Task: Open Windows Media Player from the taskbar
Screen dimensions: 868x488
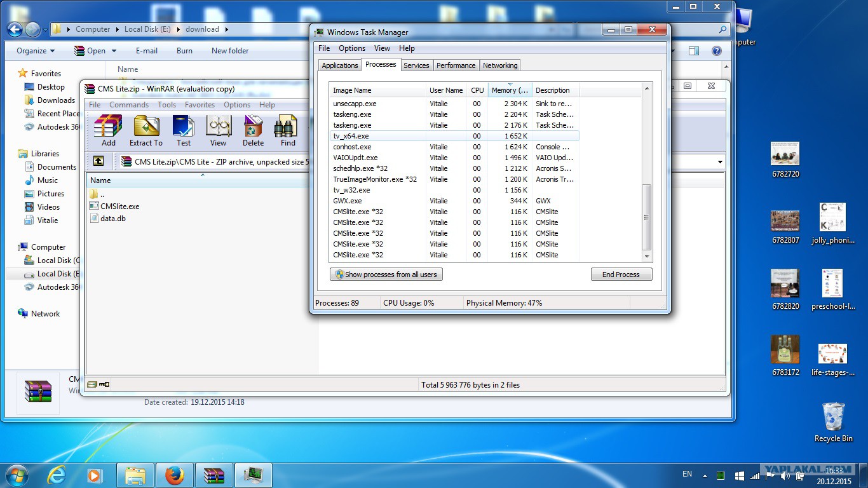Action: tap(94, 475)
